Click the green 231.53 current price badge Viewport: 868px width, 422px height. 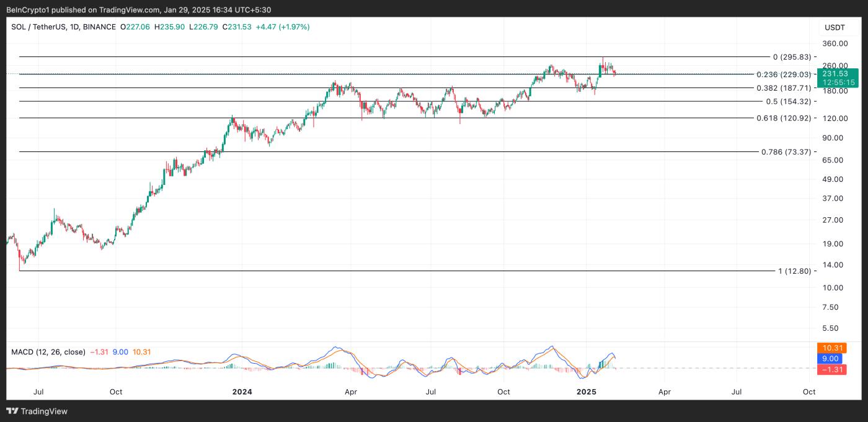(836, 73)
